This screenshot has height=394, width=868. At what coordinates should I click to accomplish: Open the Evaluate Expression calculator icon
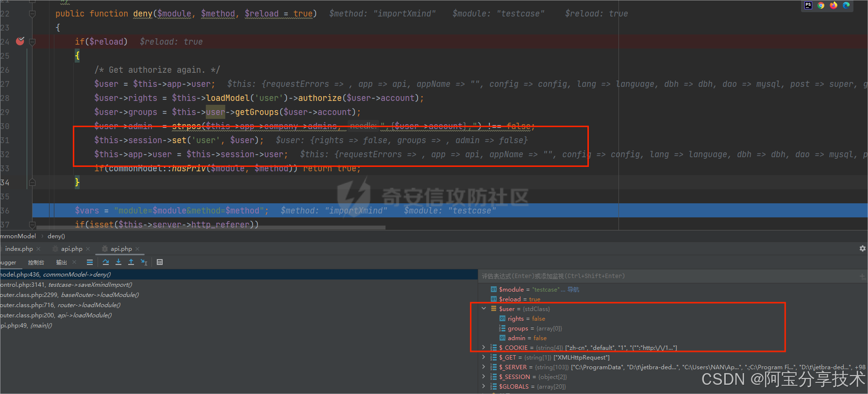pos(160,262)
